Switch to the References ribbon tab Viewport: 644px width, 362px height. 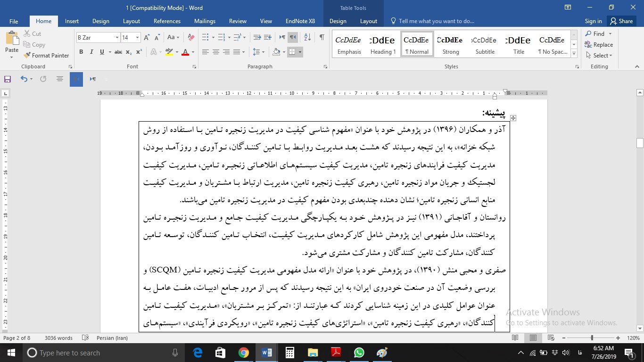(x=167, y=21)
